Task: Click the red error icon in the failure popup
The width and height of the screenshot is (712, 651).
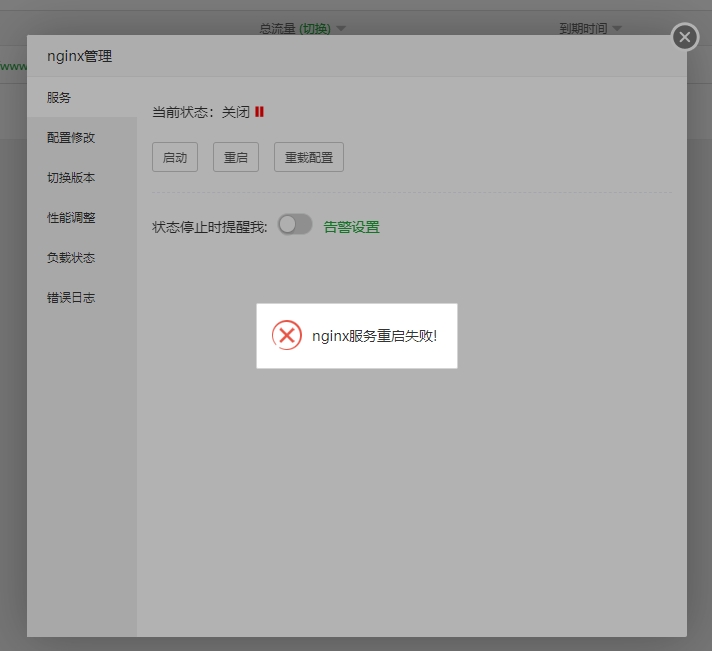Action: pyautogui.click(x=287, y=335)
